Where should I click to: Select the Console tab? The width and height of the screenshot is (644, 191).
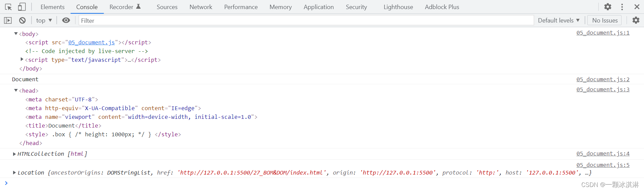click(87, 7)
